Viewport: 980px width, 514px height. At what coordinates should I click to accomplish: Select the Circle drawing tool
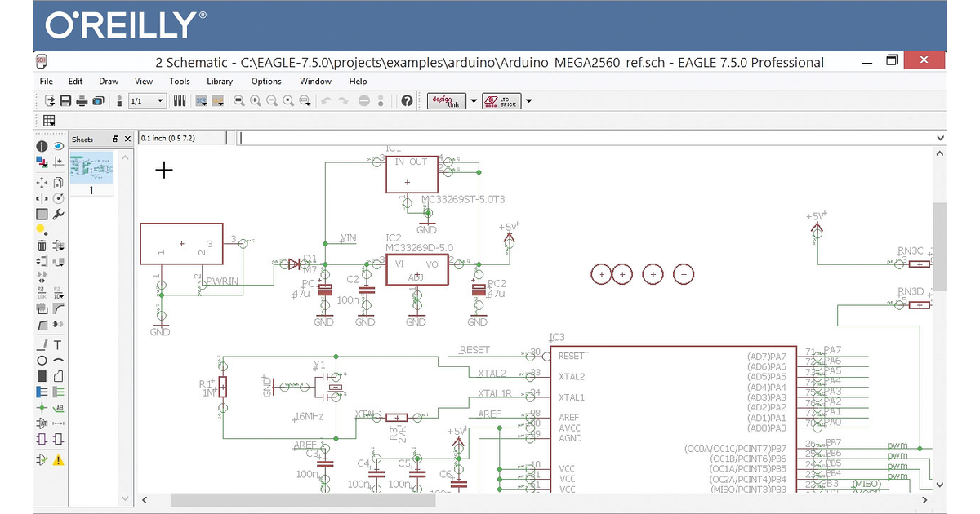pyautogui.click(x=41, y=360)
